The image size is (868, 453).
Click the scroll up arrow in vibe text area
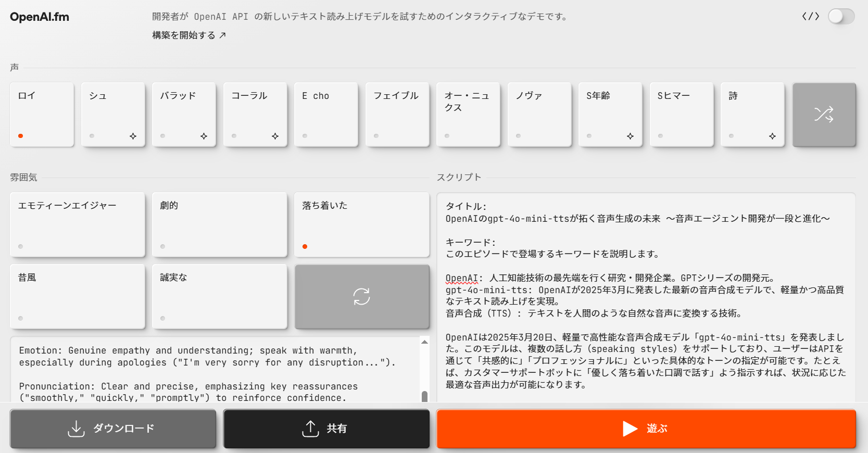424,342
